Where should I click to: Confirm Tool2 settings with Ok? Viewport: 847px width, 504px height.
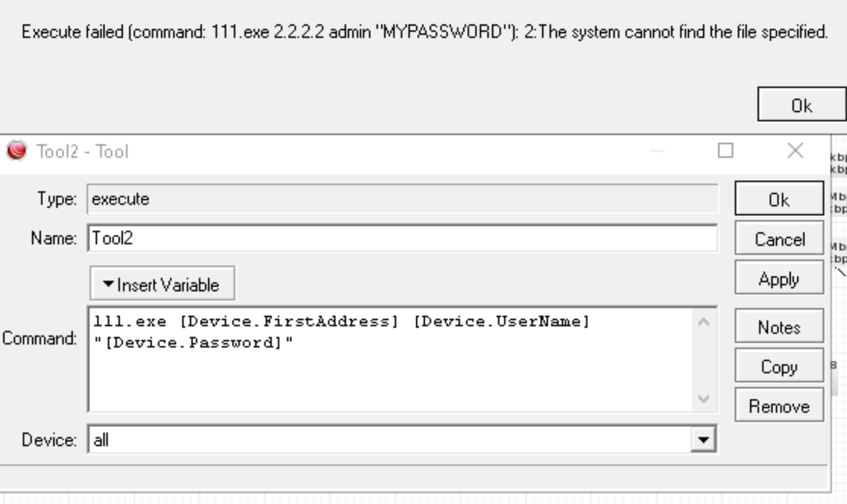(x=779, y=199)
